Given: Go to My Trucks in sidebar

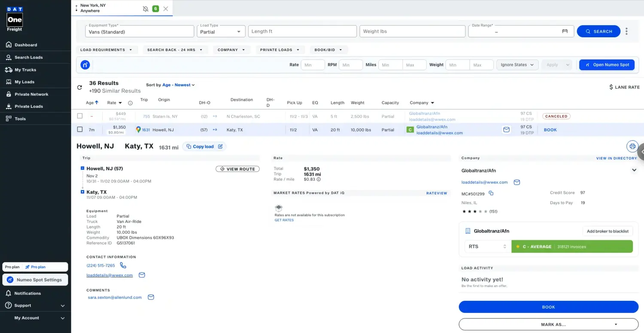Looking at the screenshot, I should click(25, 70).
